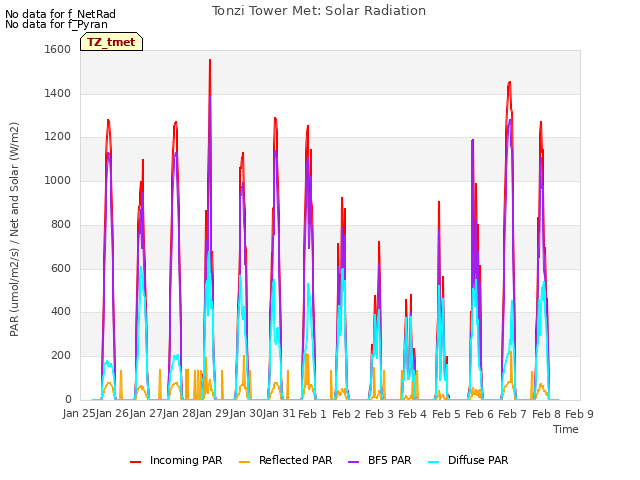The width and height of the screenshot is (640, 480).
Task: Click the 800 y-axis tick label
Action: click(61, 224)
